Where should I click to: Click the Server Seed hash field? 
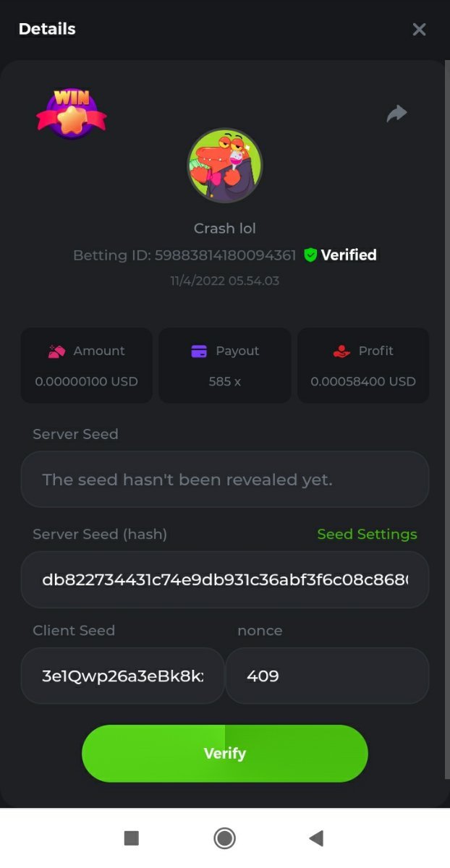225,579
